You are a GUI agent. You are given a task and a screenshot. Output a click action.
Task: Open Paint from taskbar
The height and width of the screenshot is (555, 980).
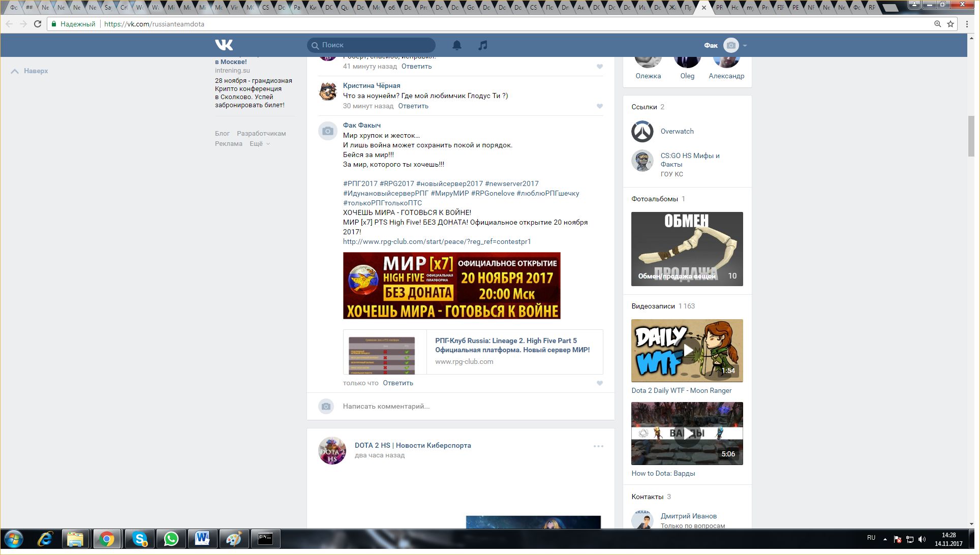pos(234,539)
